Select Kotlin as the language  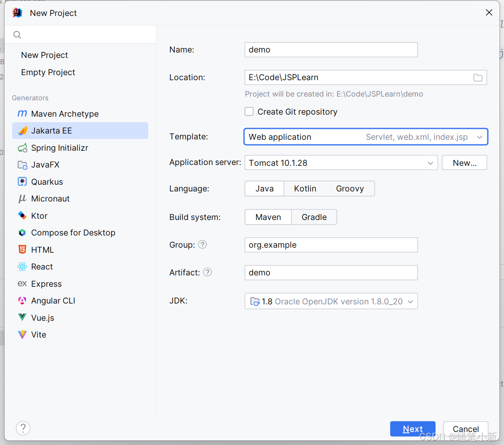[305, 188]
